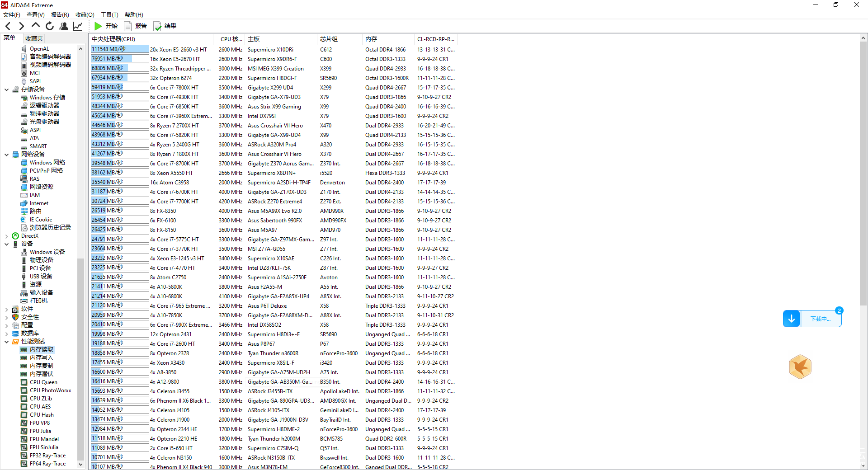
Task: Select Windows 存储 in the tree
Action: (x=47, y=98)
